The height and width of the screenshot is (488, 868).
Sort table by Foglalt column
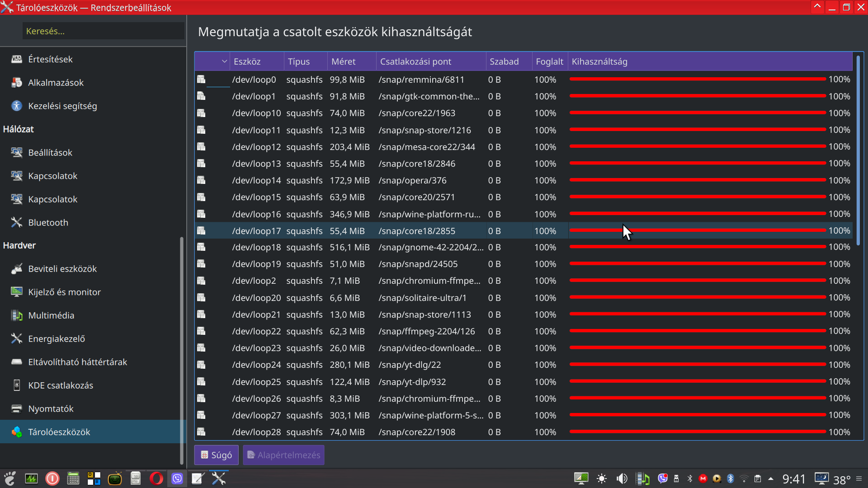550,61
